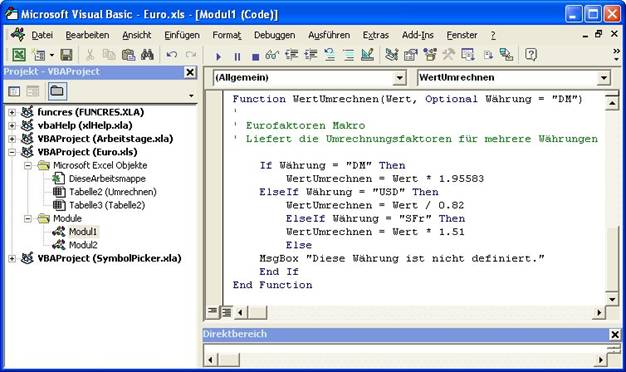Open the Debuggen menu
Image resolution: width=626 pixels, height=372 pixels.
coord(274,35)
